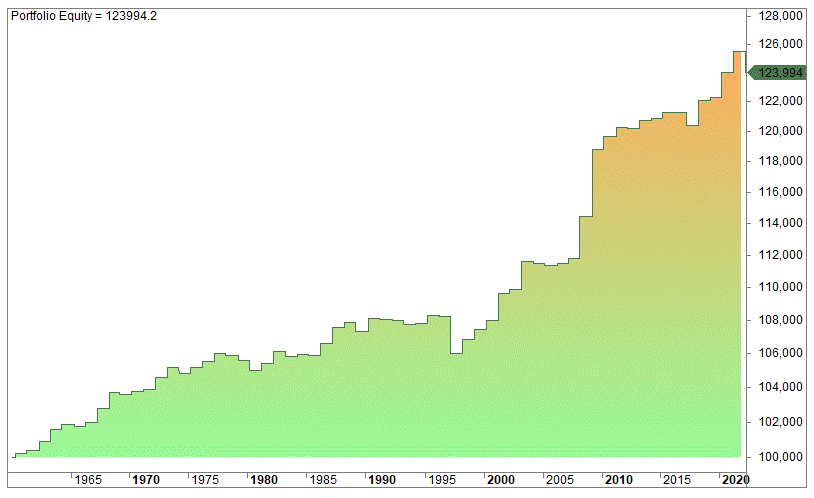Image resolution: width=814 pixels, height=498 pixels.
Task: Click the 128,000 value on the price axis
Action: 780,17
